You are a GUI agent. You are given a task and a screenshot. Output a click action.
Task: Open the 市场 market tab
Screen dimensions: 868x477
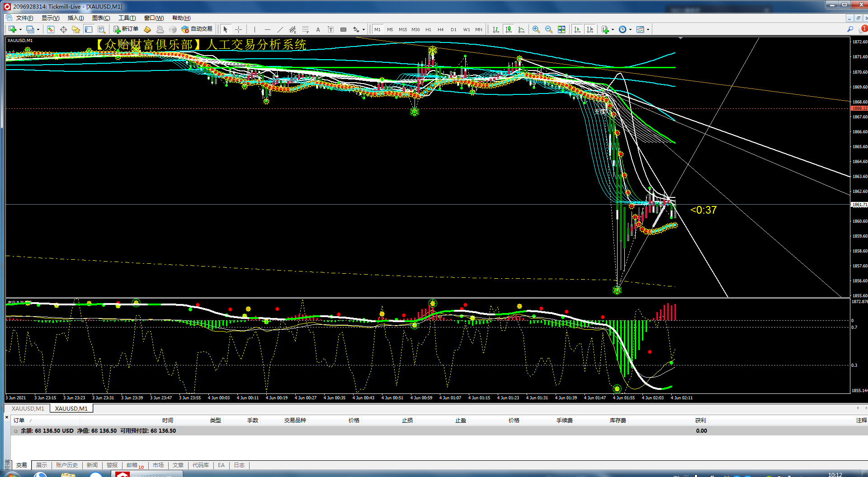[x=158, y=465]
